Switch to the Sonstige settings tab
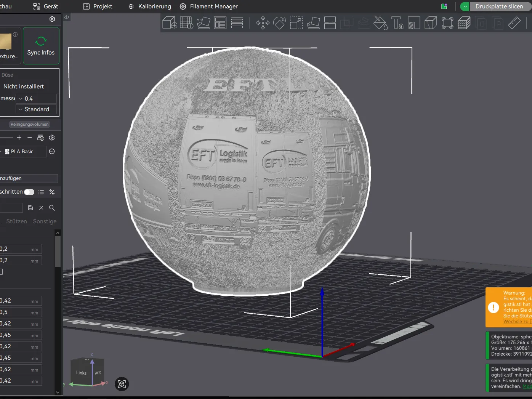The width and height of the screenshot is (532, 399). pyautogui.click(x=45, y=221)
